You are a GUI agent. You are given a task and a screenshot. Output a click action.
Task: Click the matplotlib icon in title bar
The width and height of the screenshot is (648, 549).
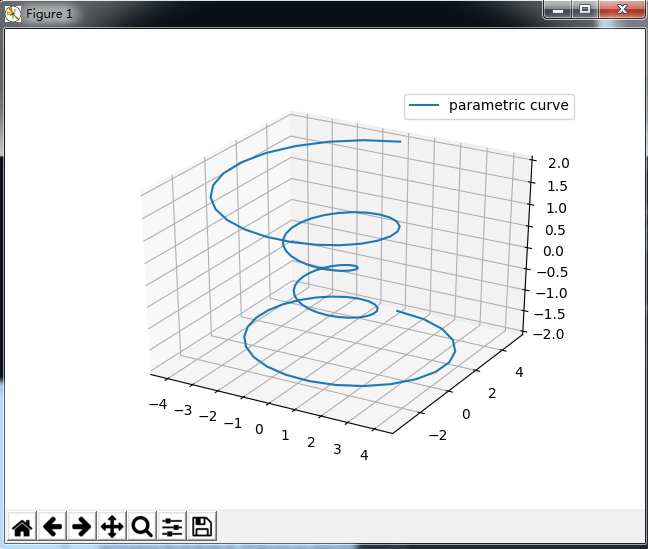[13, 14]
